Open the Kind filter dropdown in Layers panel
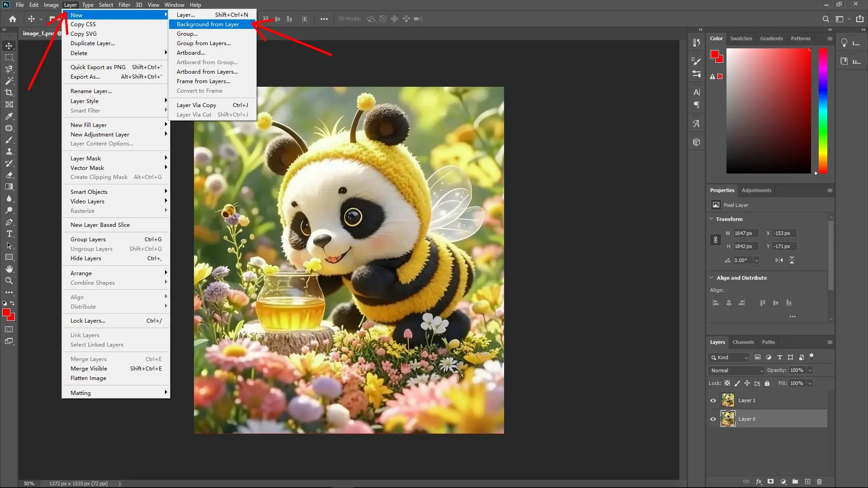The width and height of the screenshot is (868, 488). point(729,357)
